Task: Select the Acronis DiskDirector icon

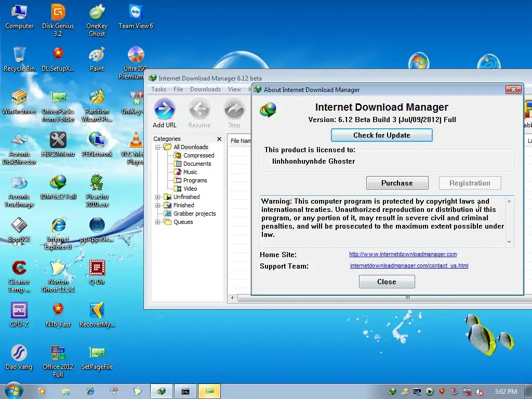Action: click(x=19, y=148)
